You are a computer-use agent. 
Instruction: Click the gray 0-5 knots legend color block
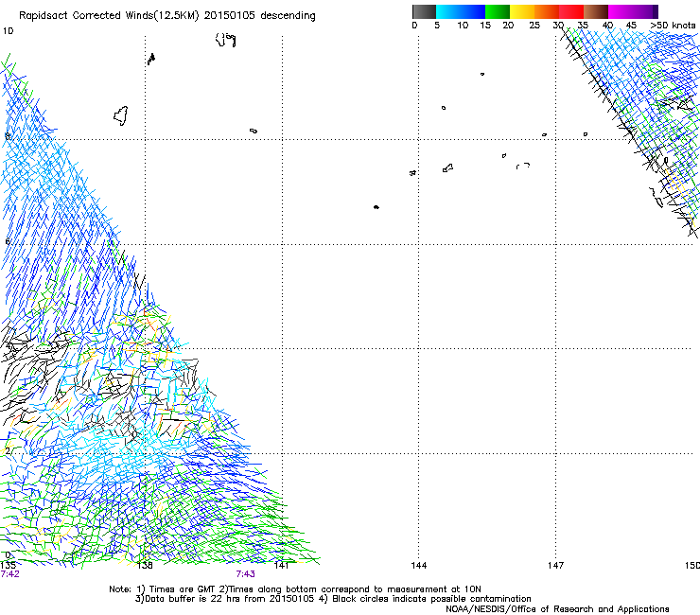tap(424, 11)
